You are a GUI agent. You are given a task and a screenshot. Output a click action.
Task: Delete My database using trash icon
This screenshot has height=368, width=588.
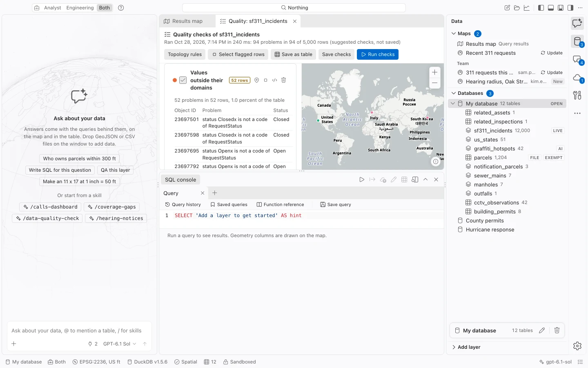click(557, 330)
